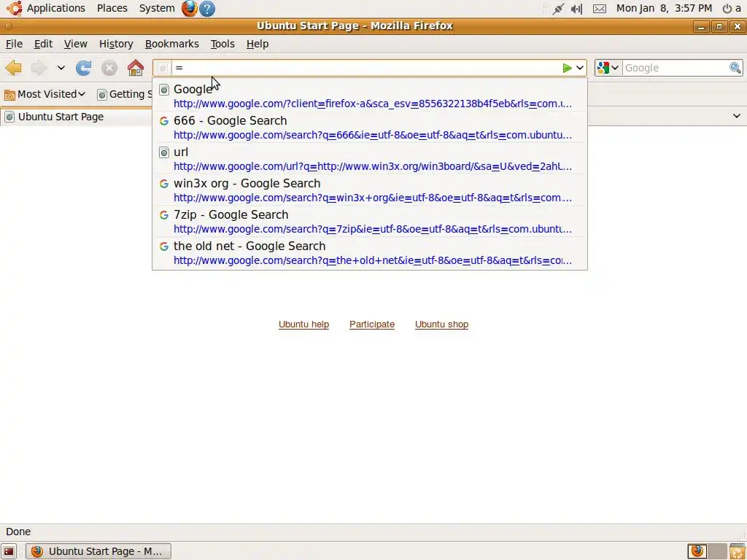
Task: Collapse the address bar suggestion dropdown
Action: point(580,68)
